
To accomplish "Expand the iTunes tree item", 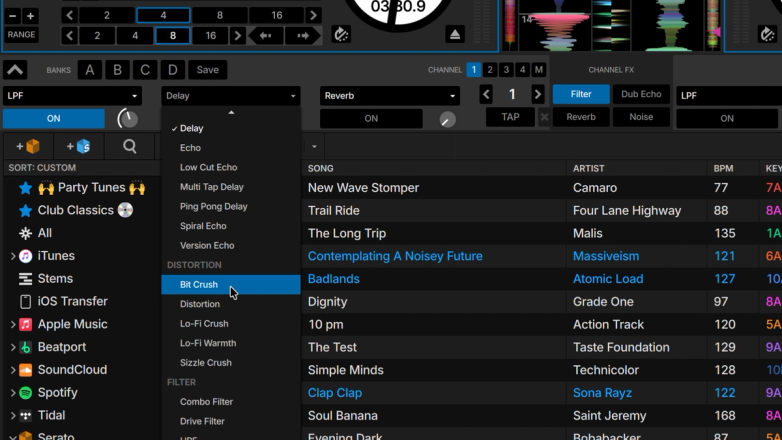I will tap(12, 256).
